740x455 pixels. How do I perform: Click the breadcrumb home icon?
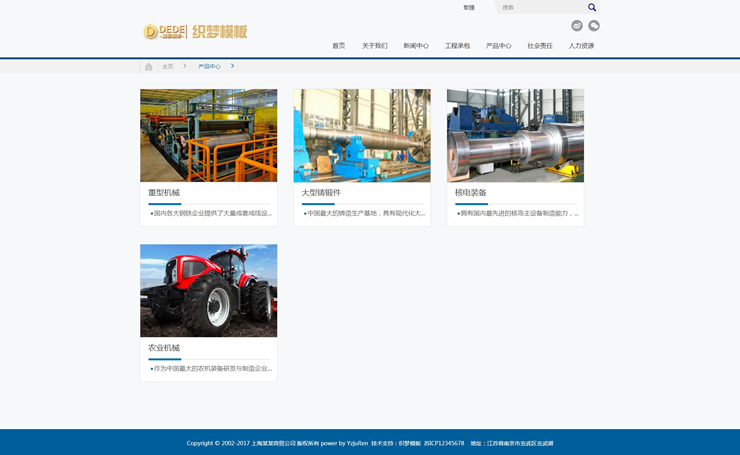[x=149, y=66]
